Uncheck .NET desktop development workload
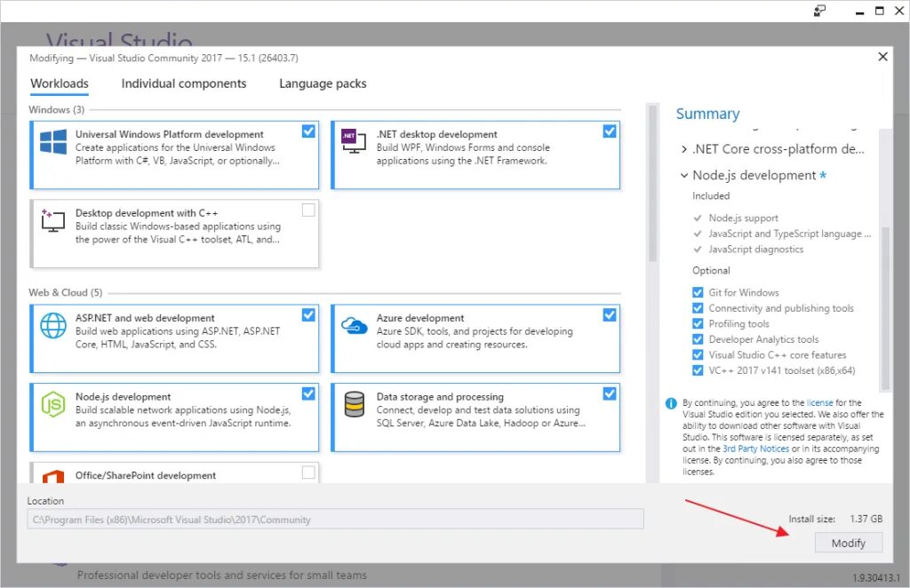The height and width of the screenshot is (588, 910). pyautogui.click(x=610, y=131)
